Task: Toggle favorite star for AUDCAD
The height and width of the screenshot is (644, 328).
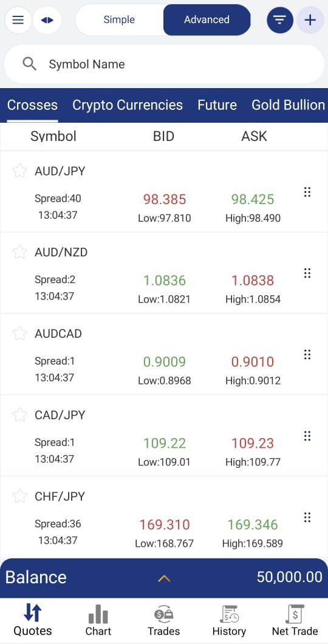Action: pyautogui.click(x=19, y=334)
